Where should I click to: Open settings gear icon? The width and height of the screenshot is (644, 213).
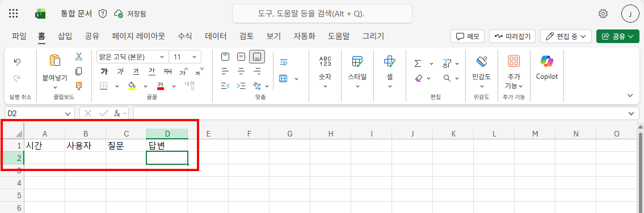point(603,14)
